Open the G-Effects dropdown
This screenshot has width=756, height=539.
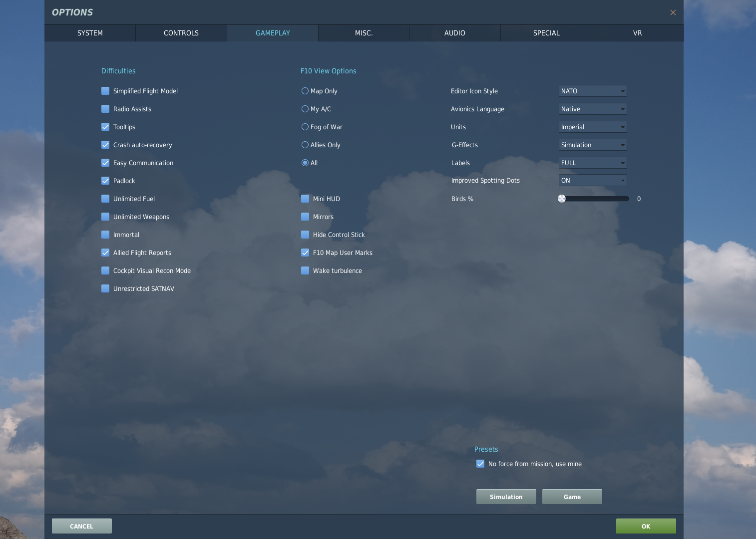click(x=593, y=145)
